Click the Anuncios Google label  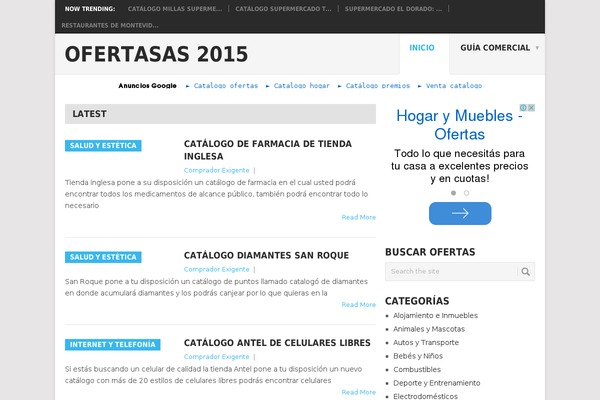(x=147, y=86)
